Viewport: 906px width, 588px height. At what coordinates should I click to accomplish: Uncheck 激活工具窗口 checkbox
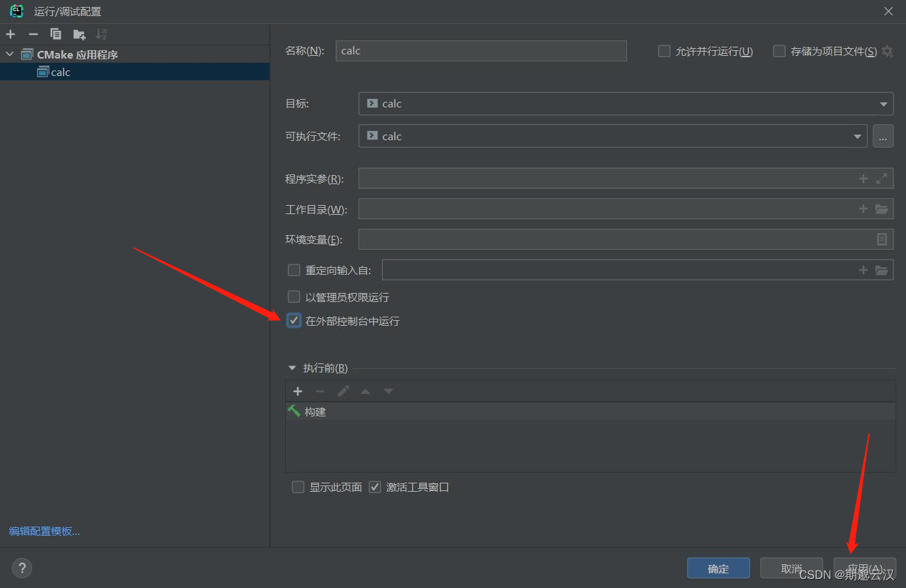375,487
